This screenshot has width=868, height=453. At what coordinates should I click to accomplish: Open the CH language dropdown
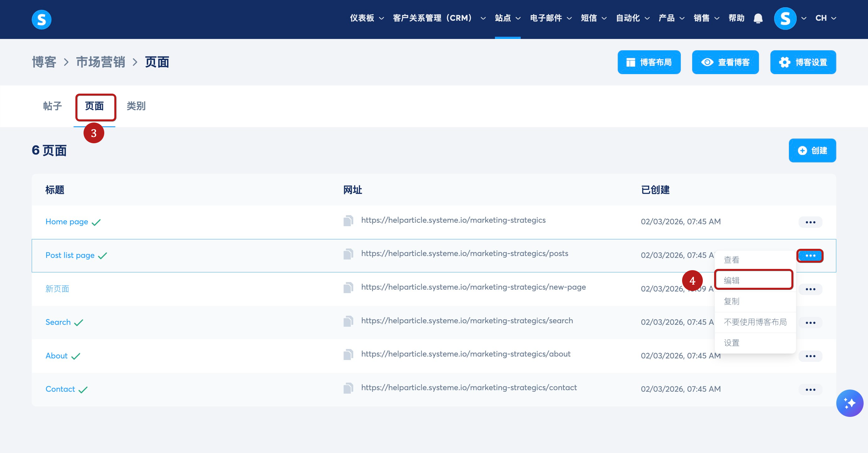coord(825,18)
